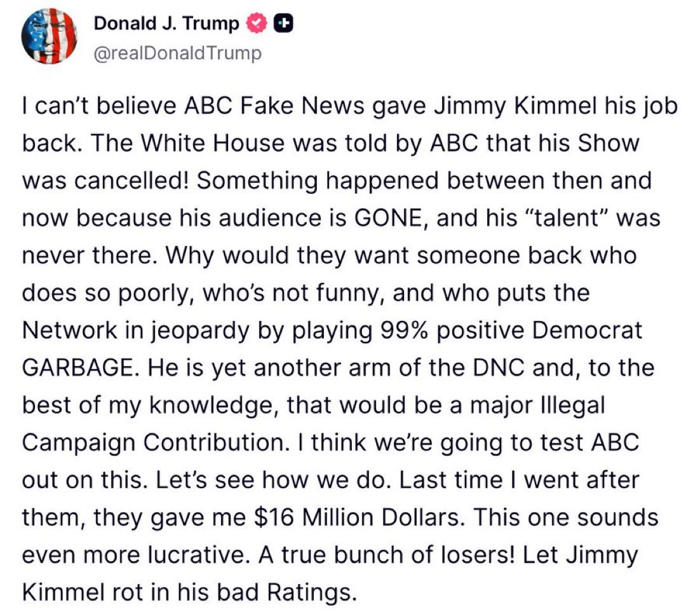Open Donald J. Trump's profile avatar
The width and height of the screenshot is (700, 612).
click(49, 37)
